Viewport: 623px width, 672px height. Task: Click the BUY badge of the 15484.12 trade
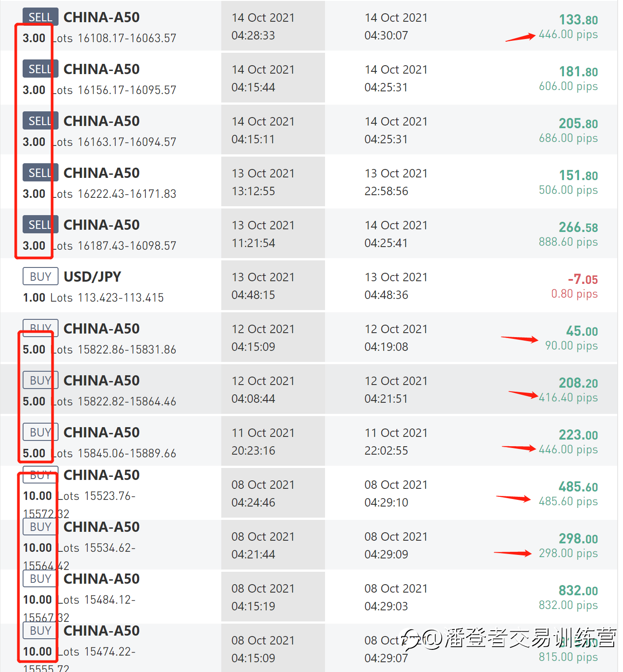[40, 578]
